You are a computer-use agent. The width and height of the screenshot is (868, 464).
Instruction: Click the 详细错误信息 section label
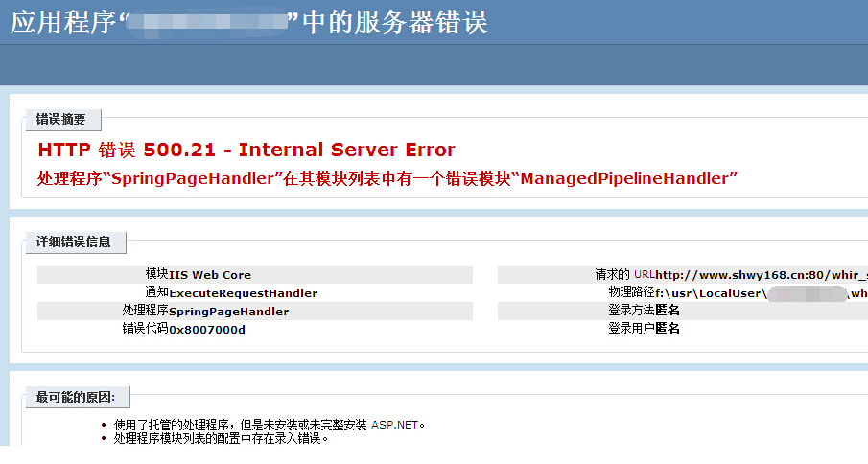click(x=74, y=243)
